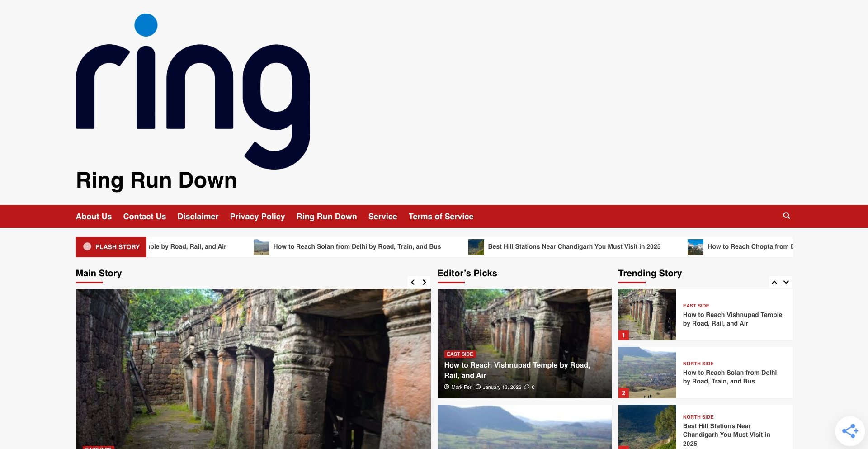The image size is (868, 449).
Task: Click the author icon beside Mark Feri
Action: click(x=447, y=387)
